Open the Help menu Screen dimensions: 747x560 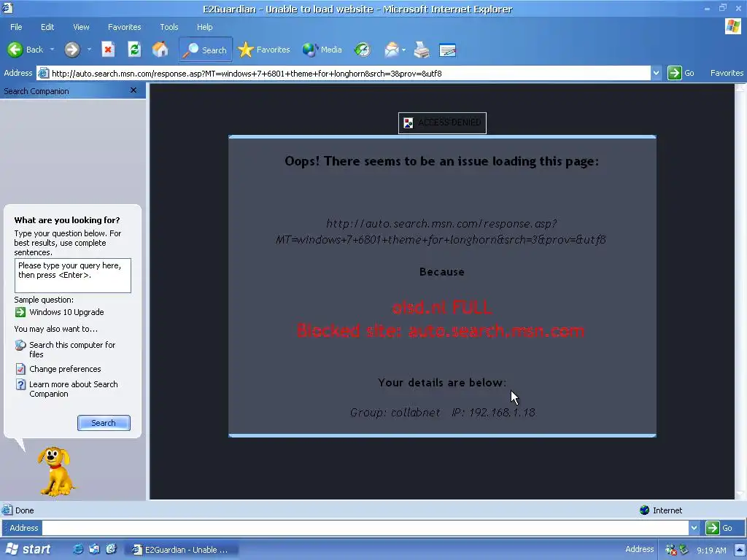pyautogui.click(x=204, y=27)
